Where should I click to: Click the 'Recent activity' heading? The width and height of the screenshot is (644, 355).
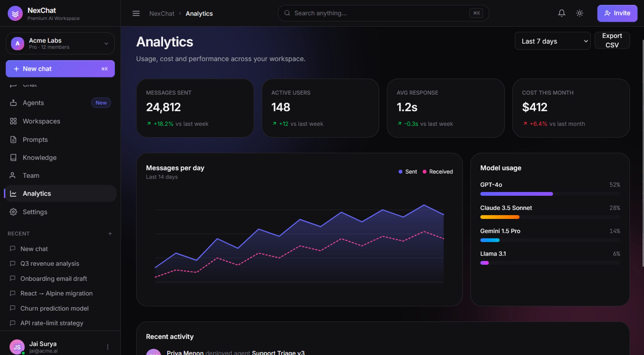click(x=170, y=337)
